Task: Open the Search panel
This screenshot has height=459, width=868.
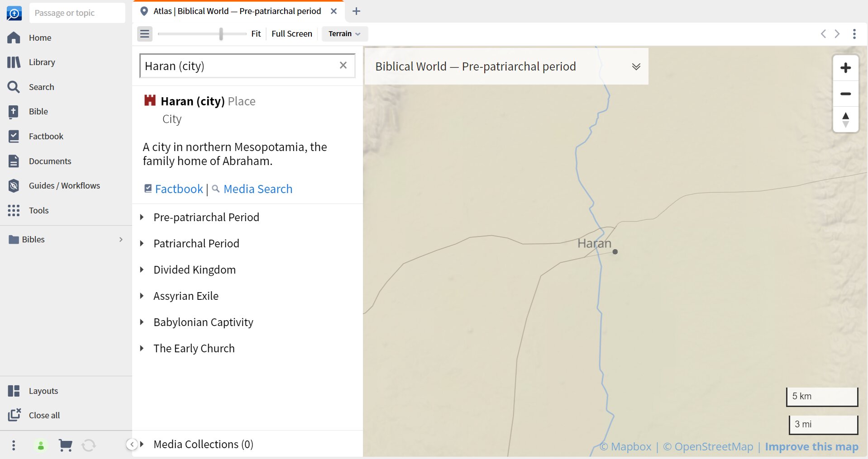Action: (41, 87)
